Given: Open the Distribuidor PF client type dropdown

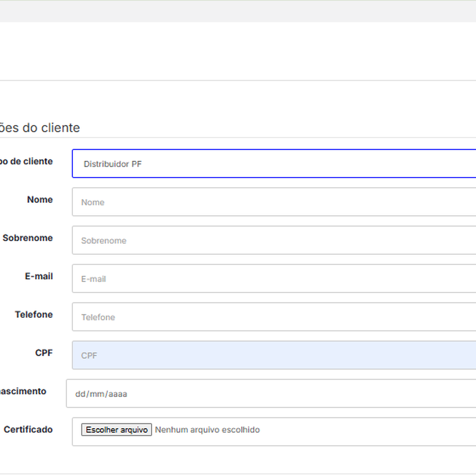Looking at the screenshot, I should (274, 164).
